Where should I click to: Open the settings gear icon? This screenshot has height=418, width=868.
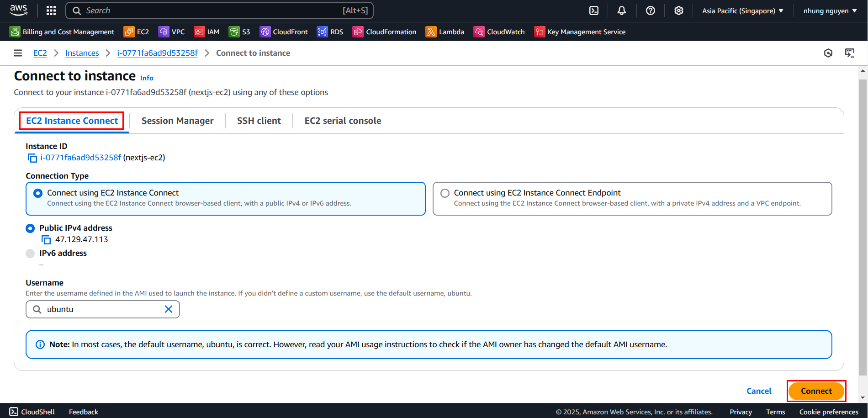(679, 11)
